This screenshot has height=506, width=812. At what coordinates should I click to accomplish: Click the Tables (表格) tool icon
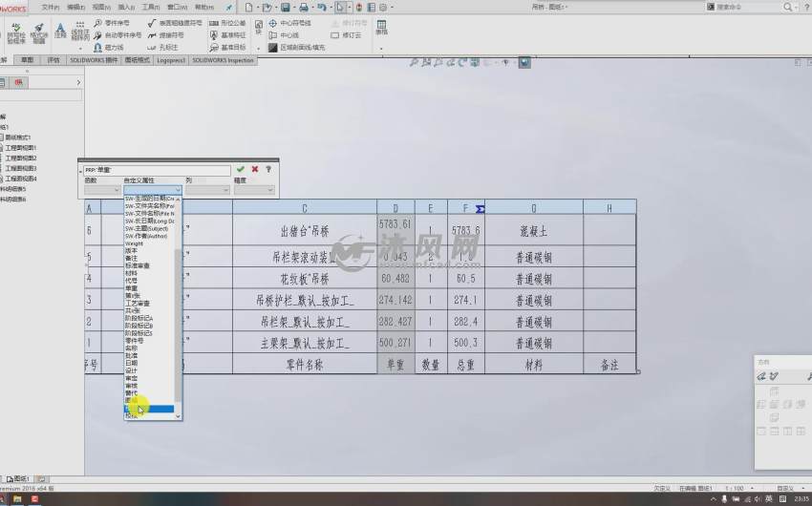381,27
